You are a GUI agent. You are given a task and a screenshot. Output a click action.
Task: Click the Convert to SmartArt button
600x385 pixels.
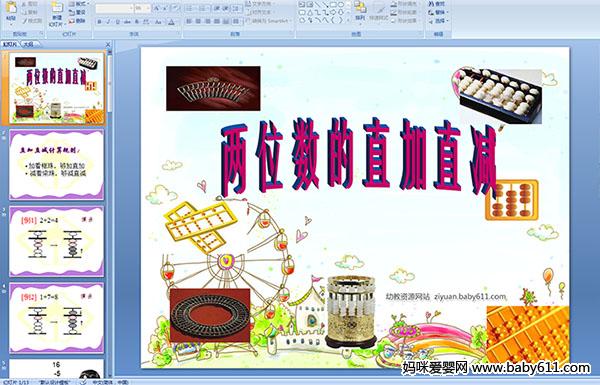[269, 21]
